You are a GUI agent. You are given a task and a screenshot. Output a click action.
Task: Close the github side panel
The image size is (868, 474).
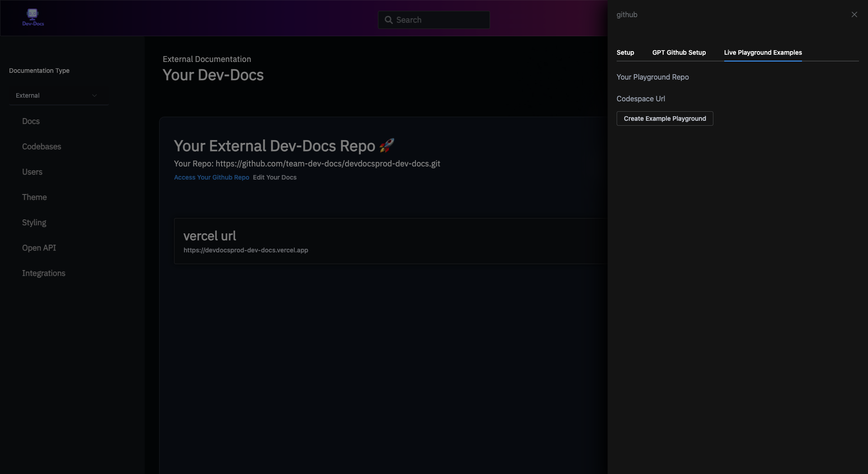click(x=854, y=14)
